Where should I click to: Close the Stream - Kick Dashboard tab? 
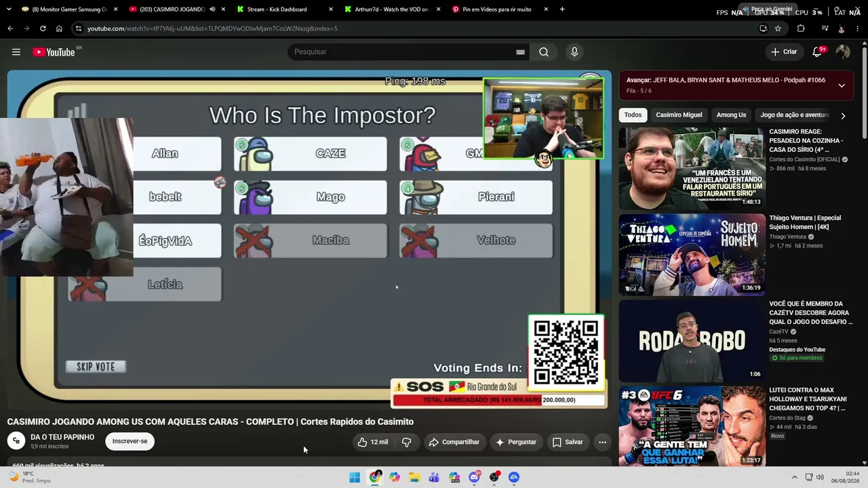(x=330, y=9)
